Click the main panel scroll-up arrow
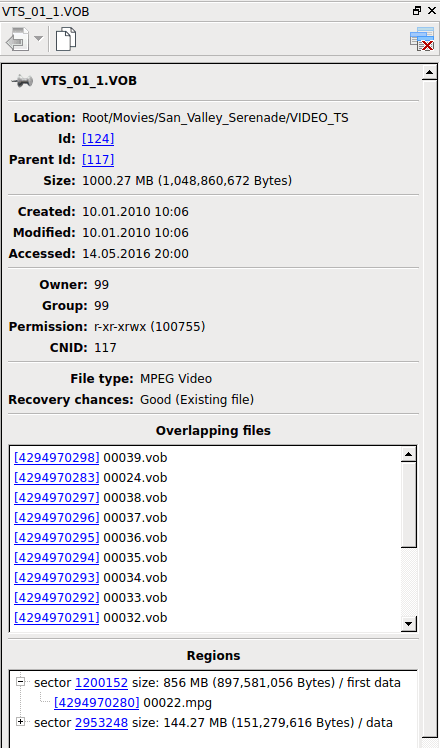The width and height of the screenshot is (440, 748). tap(430, 73)
